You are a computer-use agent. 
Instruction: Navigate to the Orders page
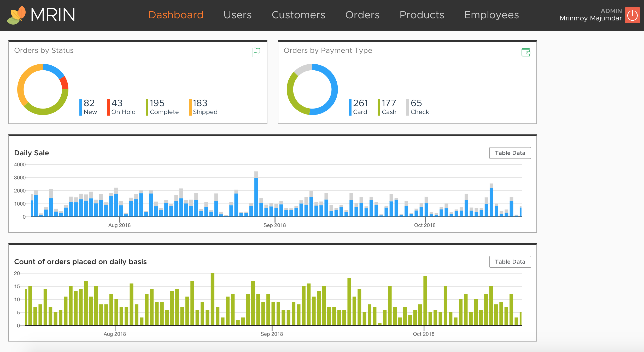(x=362, y=15)
